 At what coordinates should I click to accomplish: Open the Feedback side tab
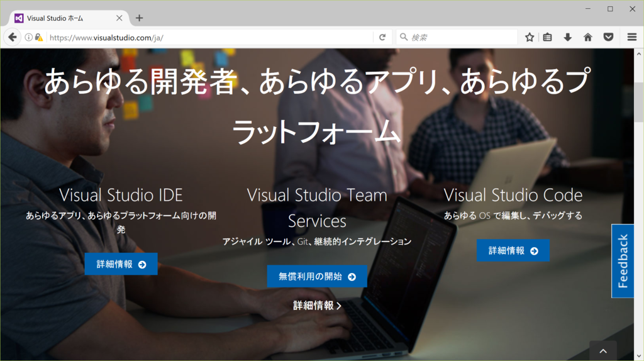(x=623, y=261)
